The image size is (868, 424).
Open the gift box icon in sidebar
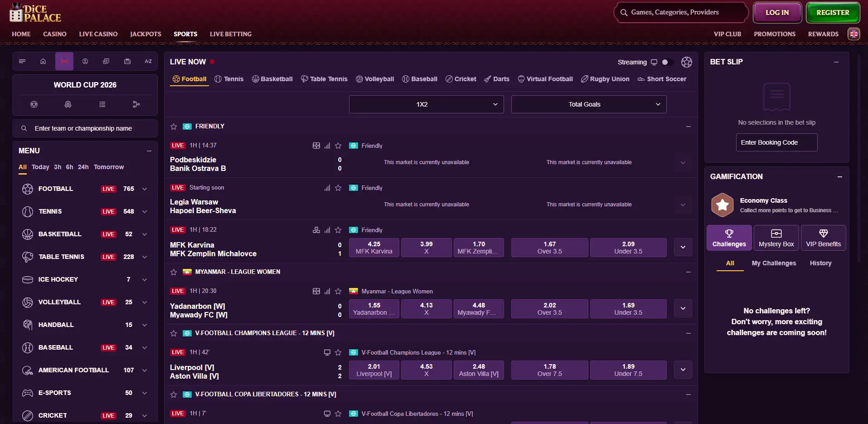pyautogui.click(x=127, y=61)
